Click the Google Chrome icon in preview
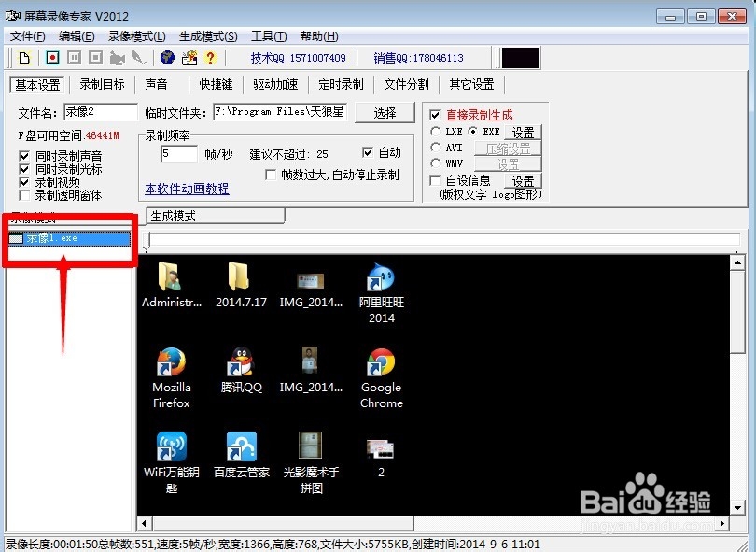The image size is (756, 552). click(381, 362)
